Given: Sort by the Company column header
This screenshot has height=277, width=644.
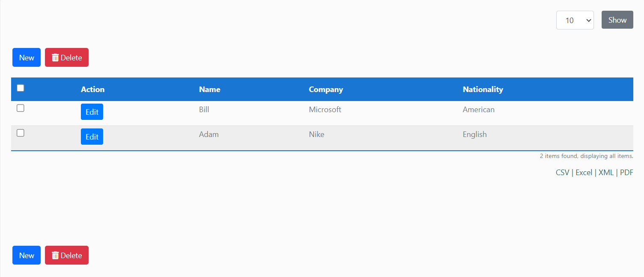Looking at the screenshot, I should pyautogui.click(x=326, y=89).
